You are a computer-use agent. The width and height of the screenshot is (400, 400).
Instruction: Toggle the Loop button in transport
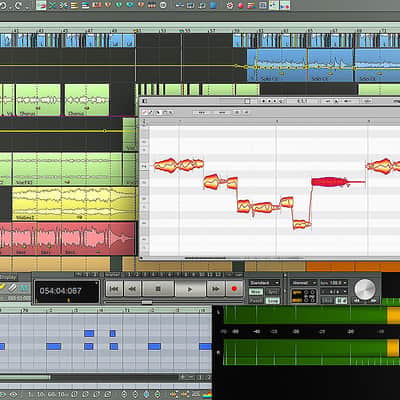273,301
